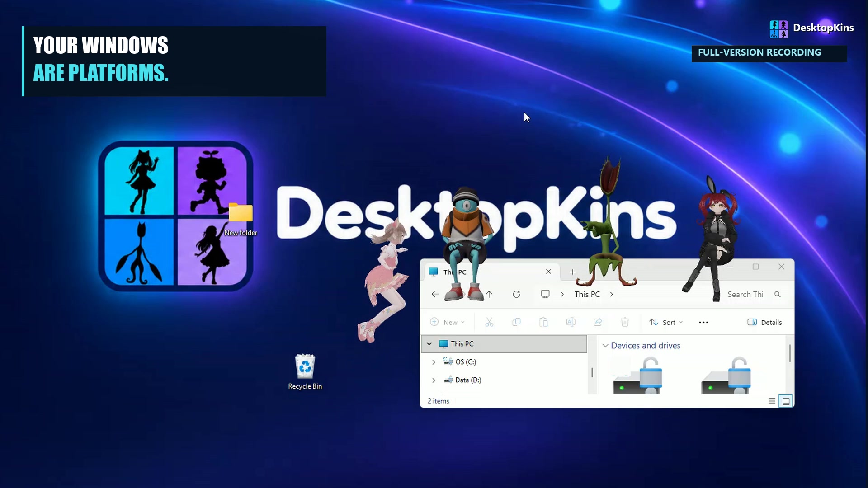Click the Cut scissors icon
Screen dimensions: 868x488
pos(489,322)
